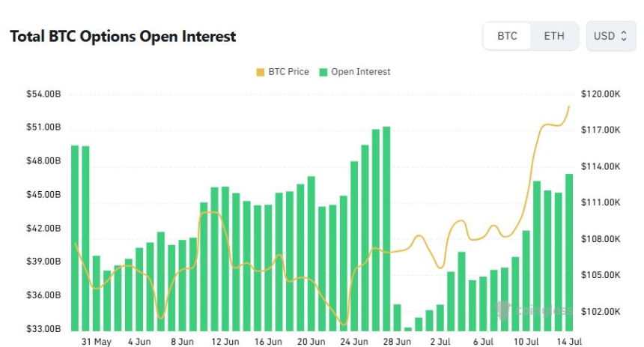The height and width of the screenshot is (347, 644).
Task: Click the green Open Interest legend swatch
Action: pyautogui.click(x=323, y=72)
